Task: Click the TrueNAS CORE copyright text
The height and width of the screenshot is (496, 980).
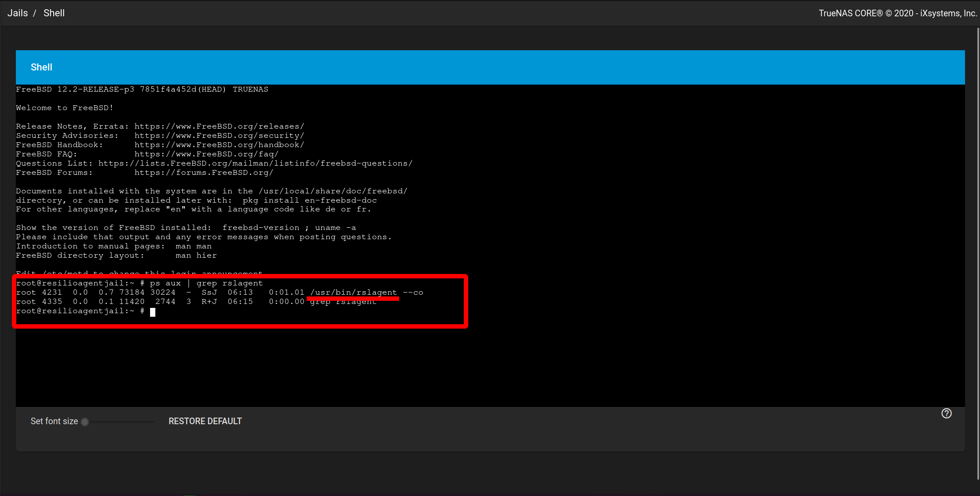Action: [x=897, y=13]
